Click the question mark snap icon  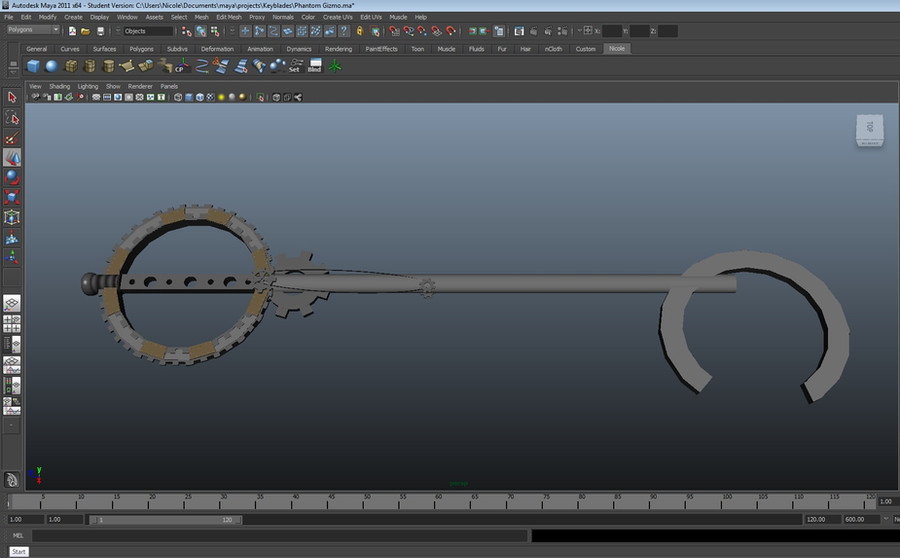pyautogui.click(x=344, y=31)
